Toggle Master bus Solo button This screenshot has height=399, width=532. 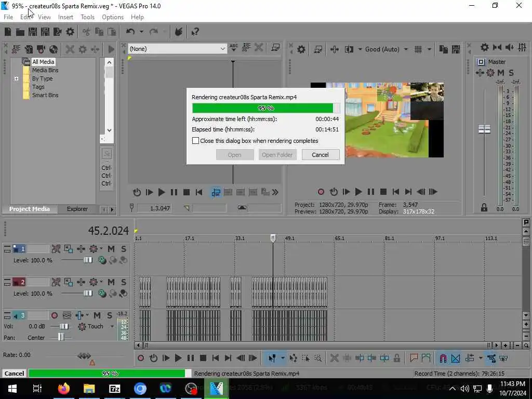coord(511,73)
